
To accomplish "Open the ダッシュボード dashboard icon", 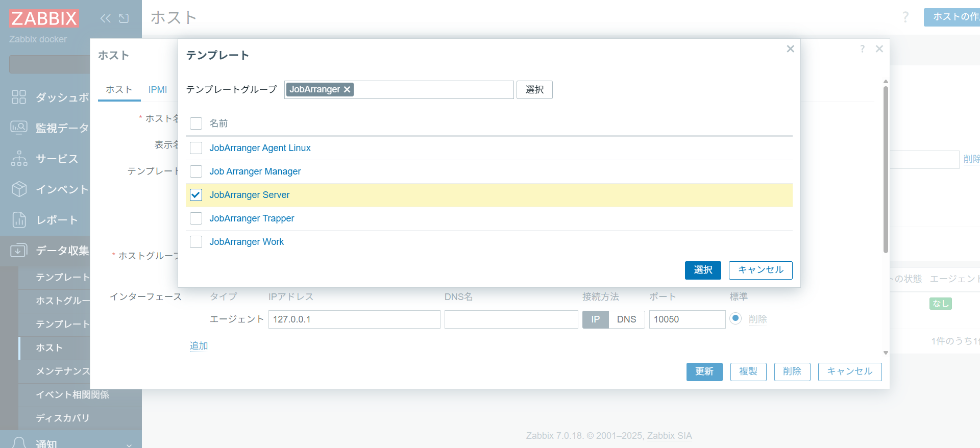I will pos(19,97).
